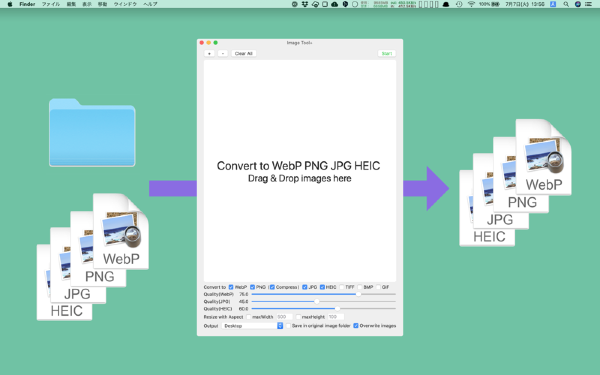This screenshot has width=600, height=375.
Task: Enable the maxWidth resize checkbox
Action: (x=248, y=317)
